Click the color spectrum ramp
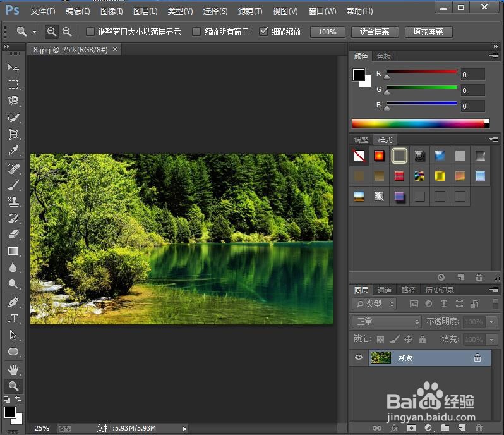Screen dimensions: 504x435 click(421, 123)
